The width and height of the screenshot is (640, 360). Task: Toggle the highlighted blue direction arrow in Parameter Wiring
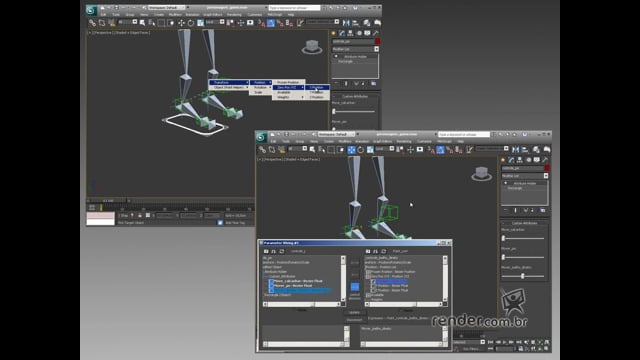pyautogui.click(x=355, y=287)
